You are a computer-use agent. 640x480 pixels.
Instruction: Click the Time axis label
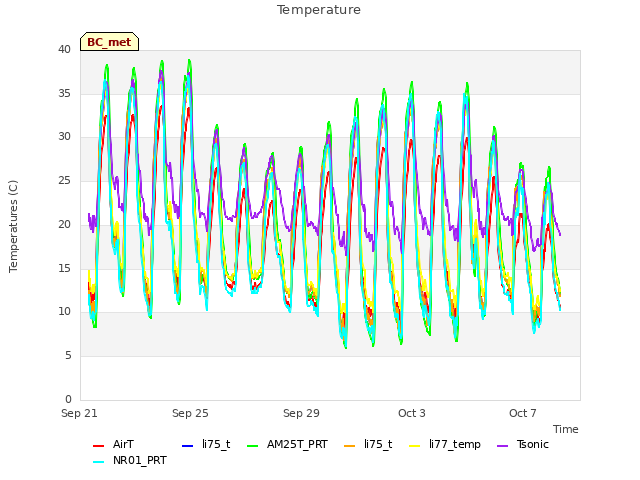point(566,429)
